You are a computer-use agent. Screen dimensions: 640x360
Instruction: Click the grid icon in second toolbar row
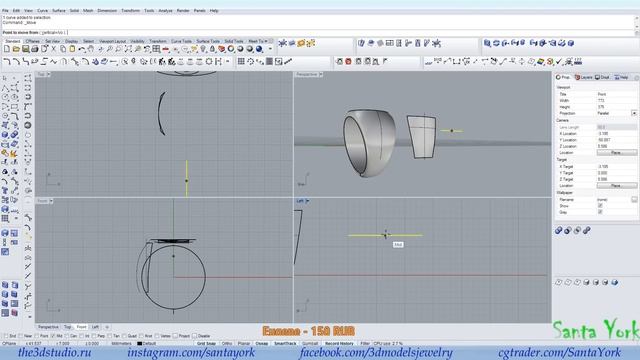[x=241, y=62]
